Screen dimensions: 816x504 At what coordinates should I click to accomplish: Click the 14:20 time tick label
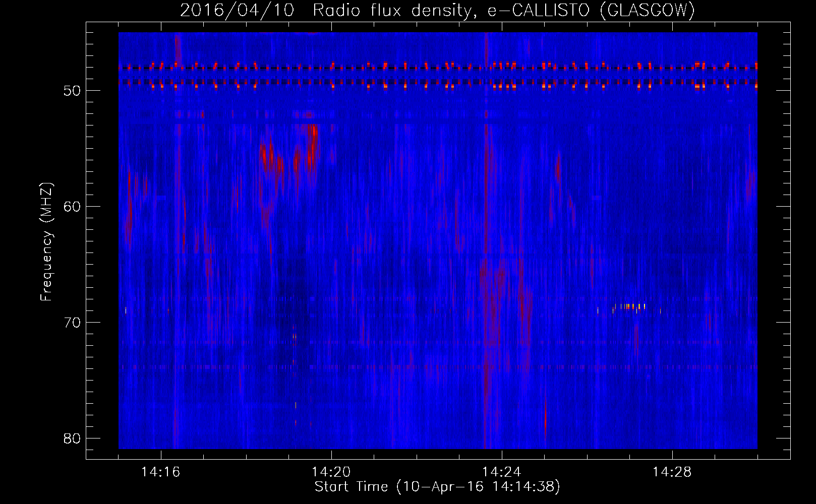point(331,472)
